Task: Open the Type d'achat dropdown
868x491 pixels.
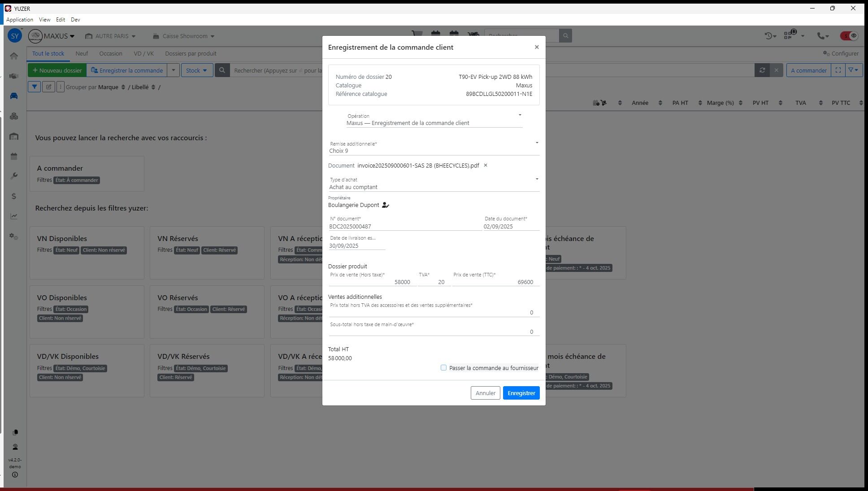Action: [536, 179]
